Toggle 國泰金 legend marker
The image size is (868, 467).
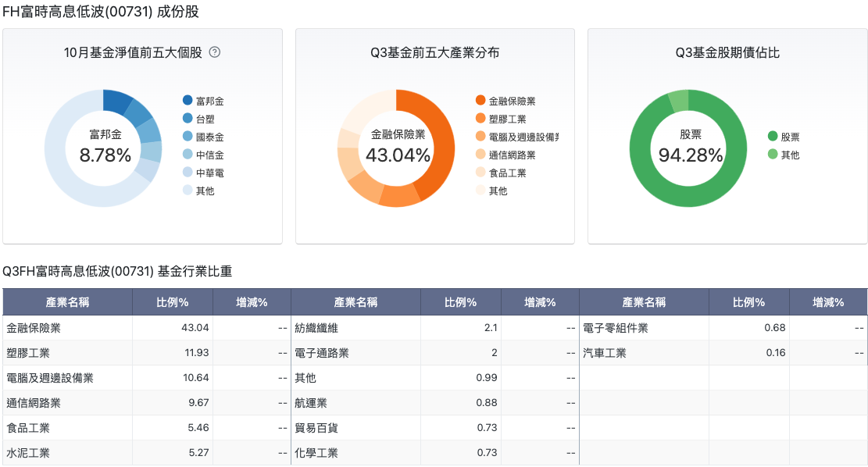[x=188, y=136]
